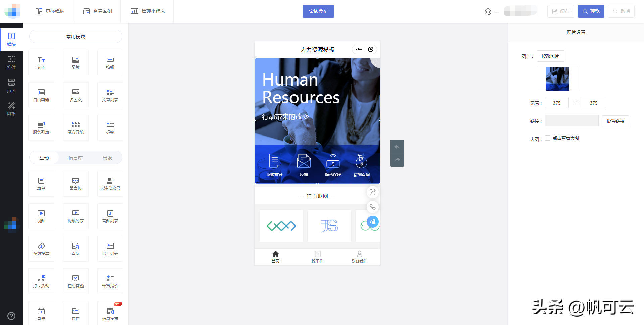Click the undo arrow beside the canvas
The height and width of the screenshot is (325, 644).
coord(397,147)
